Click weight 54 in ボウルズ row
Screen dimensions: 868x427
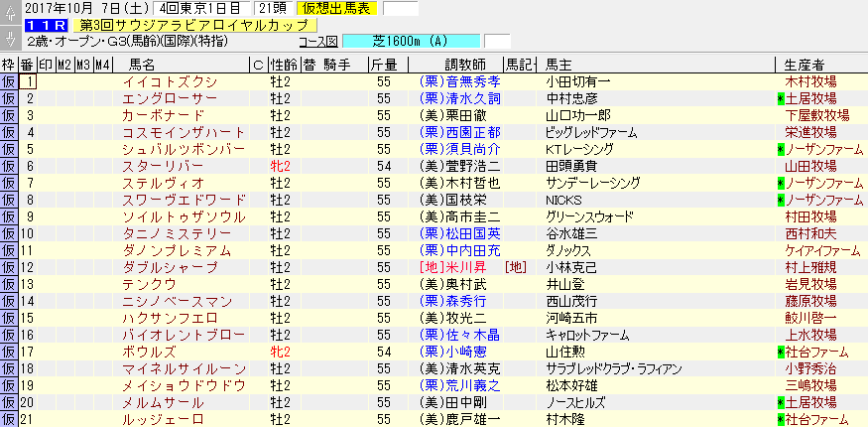tap(384, 352)
